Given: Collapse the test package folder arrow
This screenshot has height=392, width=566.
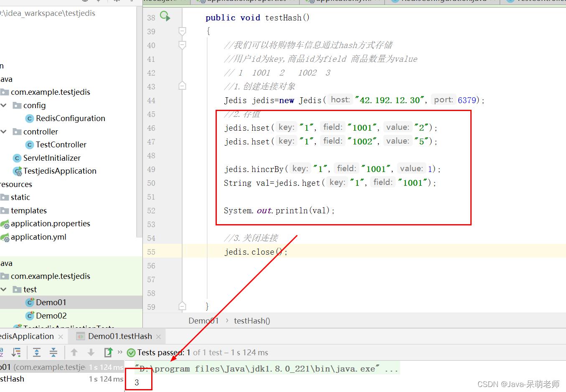Looking at the screenshot, I should pos(4,289).
